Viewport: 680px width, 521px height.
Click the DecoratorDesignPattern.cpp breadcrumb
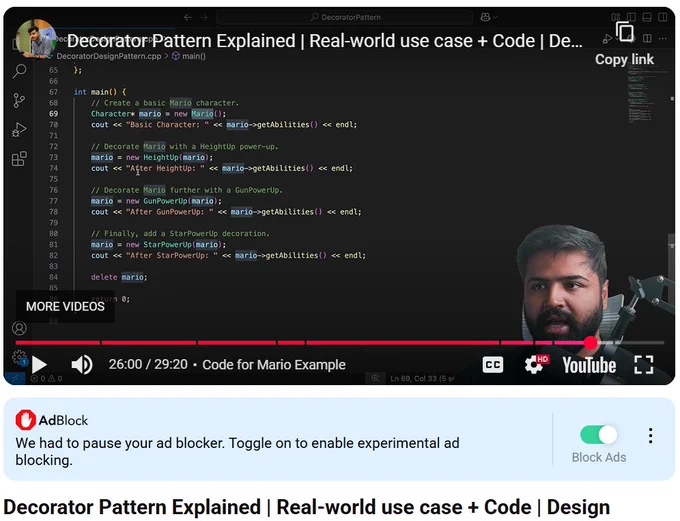click(x=108, y=56)
